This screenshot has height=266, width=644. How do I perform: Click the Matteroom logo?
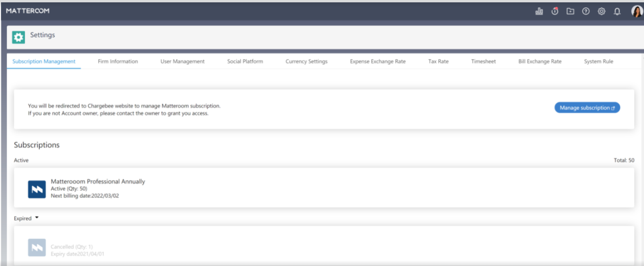click(x=27, y=11)
